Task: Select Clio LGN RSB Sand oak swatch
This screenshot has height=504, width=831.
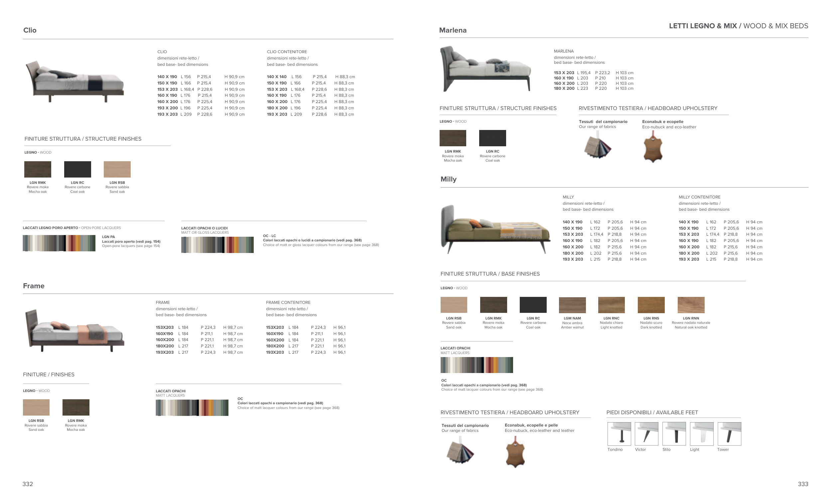Action: click(117, 169)
